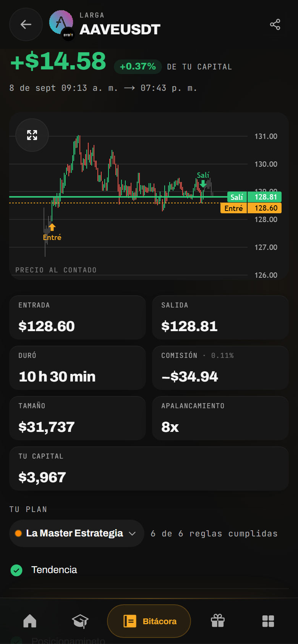The width and height of the screenshot is (298, 644).
Task: Tap the +$14.58 profit amount
Action: (58, 61)
